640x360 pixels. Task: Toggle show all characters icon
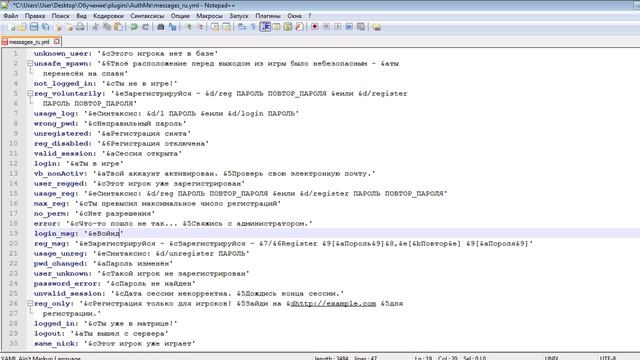(x=253, y=27)
